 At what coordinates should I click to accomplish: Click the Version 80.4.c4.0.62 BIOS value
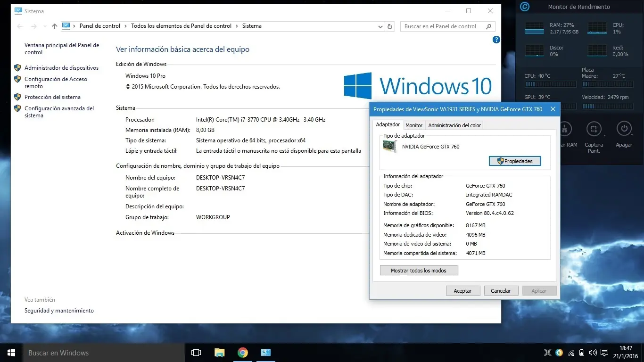[490, 213]
